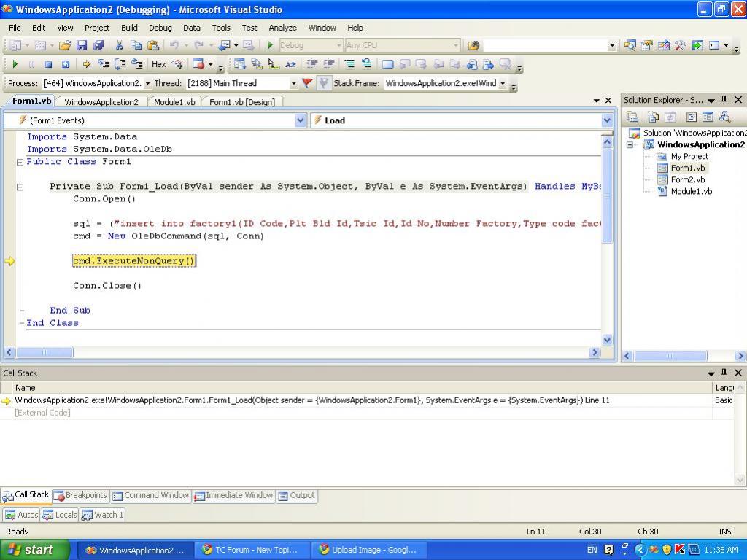Image resolution: width=747 pixels, height=560 pixels.
Task: Collapse the Form1_Load sub outline
Action: click(20, 187)
